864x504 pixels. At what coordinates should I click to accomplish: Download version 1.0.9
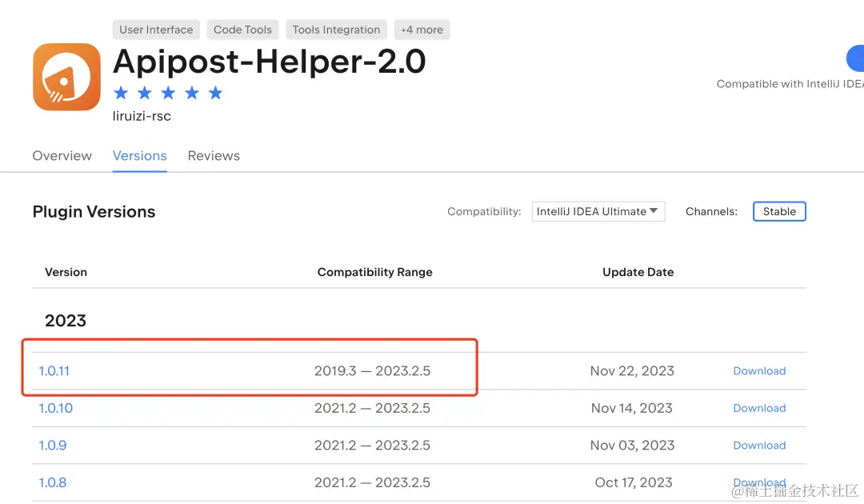759,445
